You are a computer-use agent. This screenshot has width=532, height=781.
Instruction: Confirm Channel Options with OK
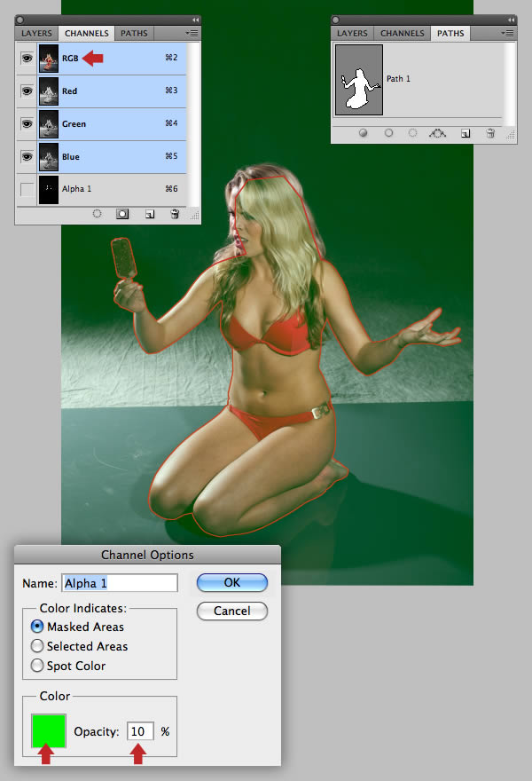tap(232, 582)
